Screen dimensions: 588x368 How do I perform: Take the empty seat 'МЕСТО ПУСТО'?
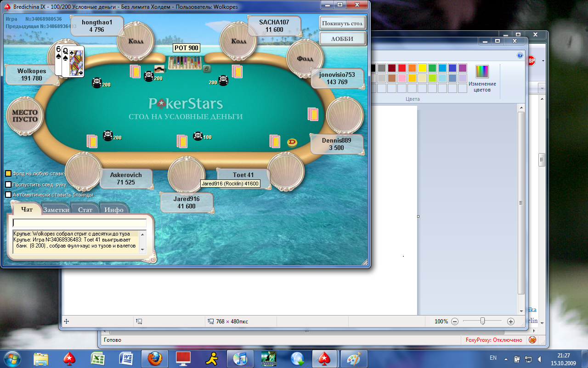[x=25, y=115]
